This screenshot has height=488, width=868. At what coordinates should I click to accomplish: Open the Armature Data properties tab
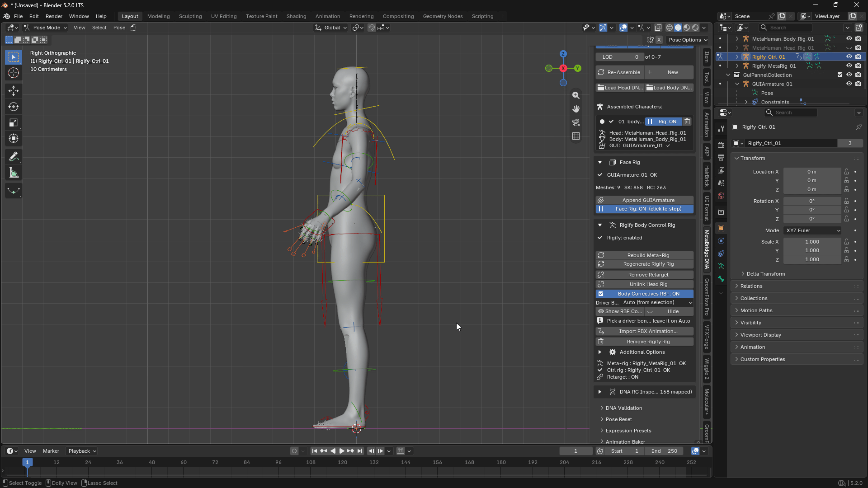(x=721, y=266)
